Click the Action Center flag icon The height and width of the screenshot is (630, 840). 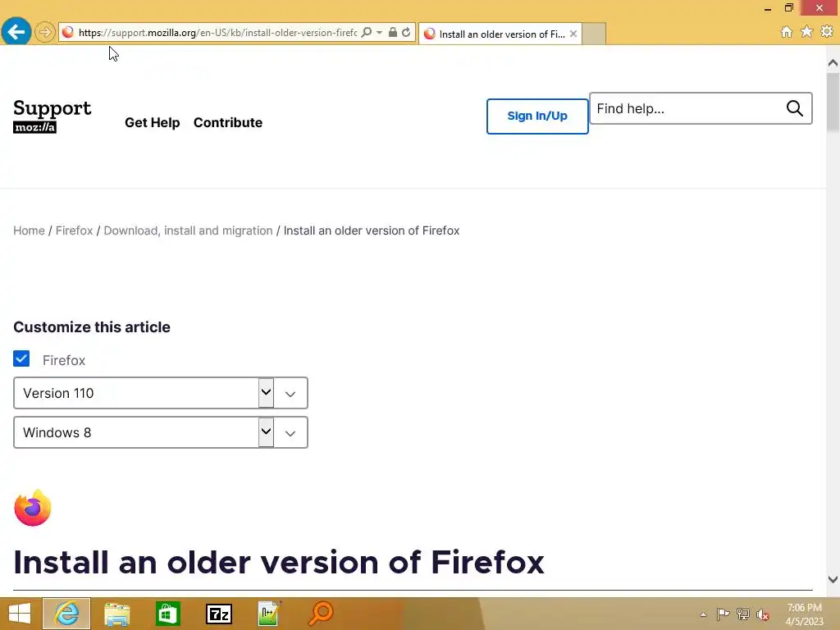click(x=723, y=614)
